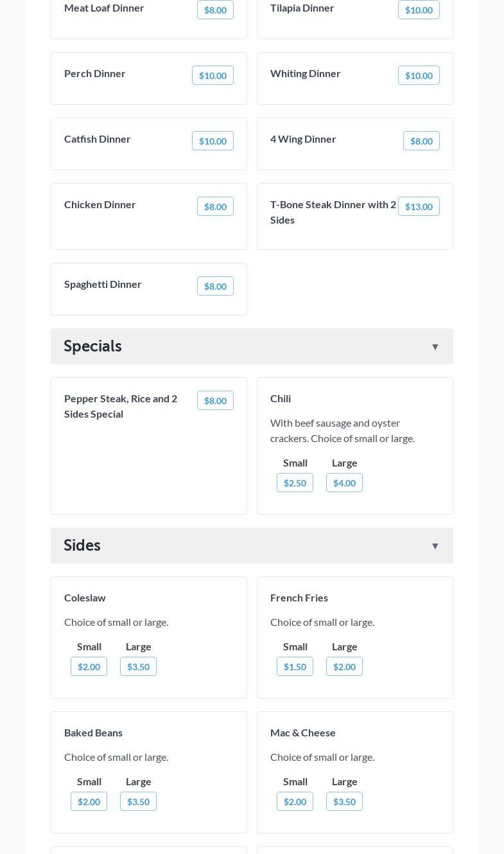Pick the $8.00 Chicken Dinner price
This screenshot has height=854, width=504.
[x=215, y=207]
